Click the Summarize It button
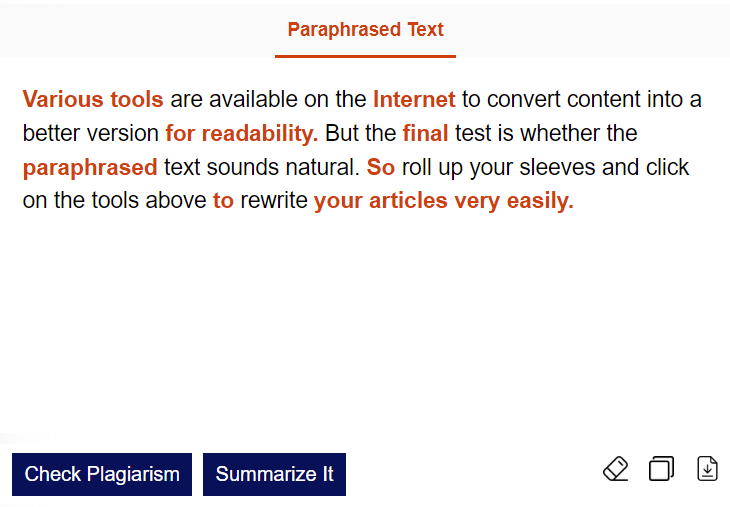The width and height of the screenshot is (730, 507). [274, 474]
